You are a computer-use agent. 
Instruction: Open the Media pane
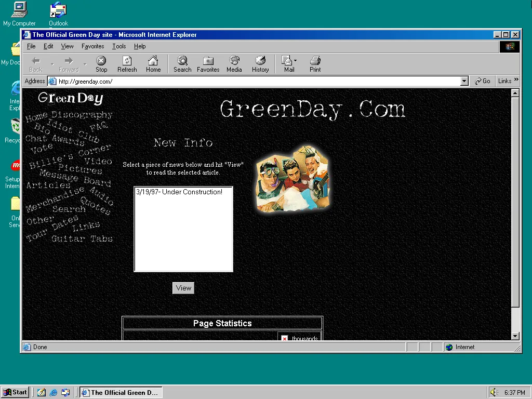point(234,63)
